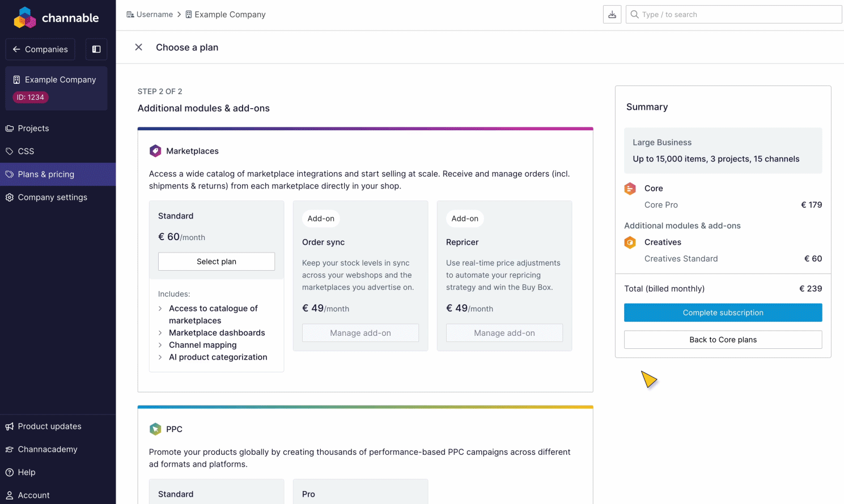Expand AI product categorization item
844x504 pixels.
(x=160, y=357)
